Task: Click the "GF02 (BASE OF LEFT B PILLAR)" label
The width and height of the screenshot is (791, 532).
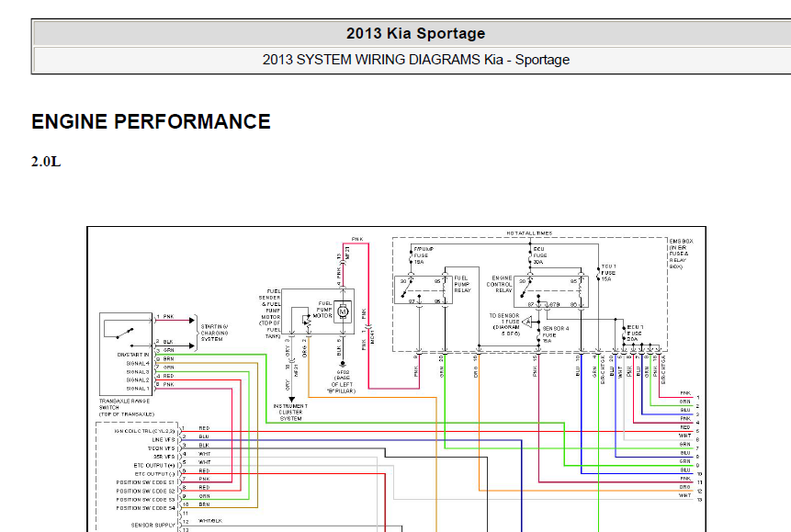Action: coord(342,381)
